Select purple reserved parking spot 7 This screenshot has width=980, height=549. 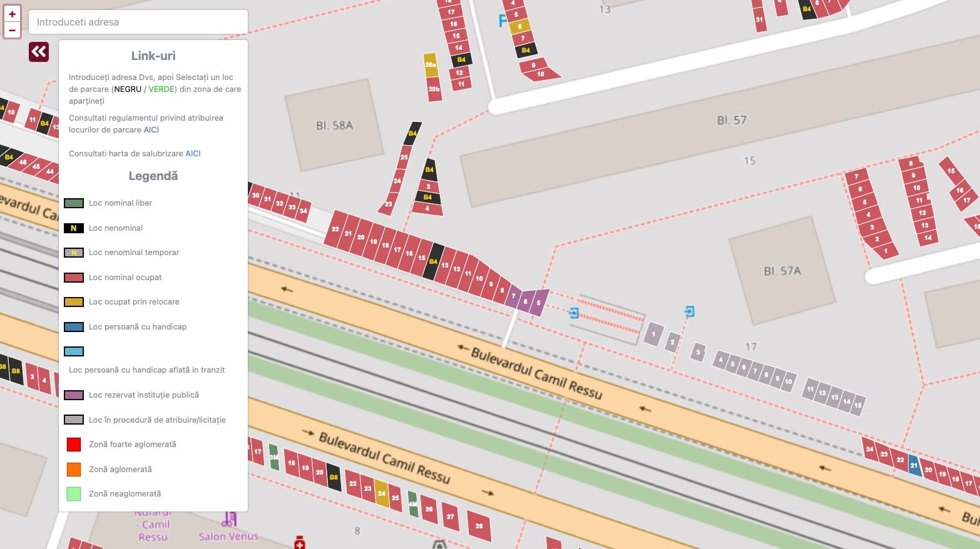513,296
